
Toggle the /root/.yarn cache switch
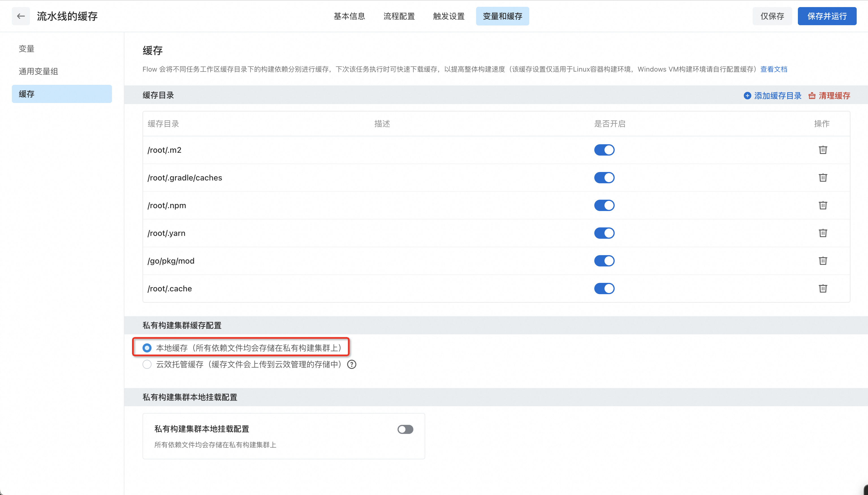604,233
